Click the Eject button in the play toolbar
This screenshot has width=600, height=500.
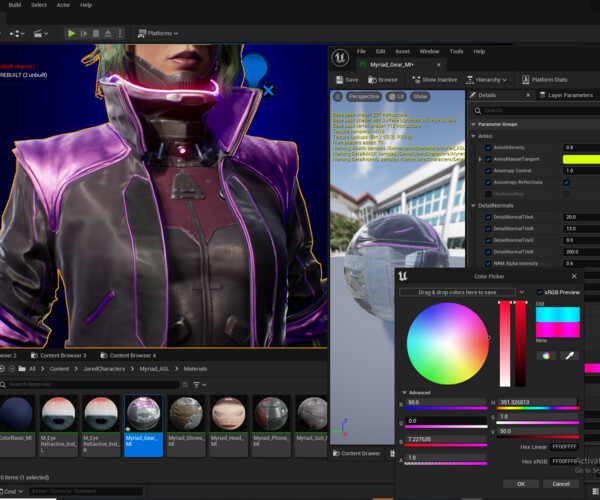(x=108, y=33)
